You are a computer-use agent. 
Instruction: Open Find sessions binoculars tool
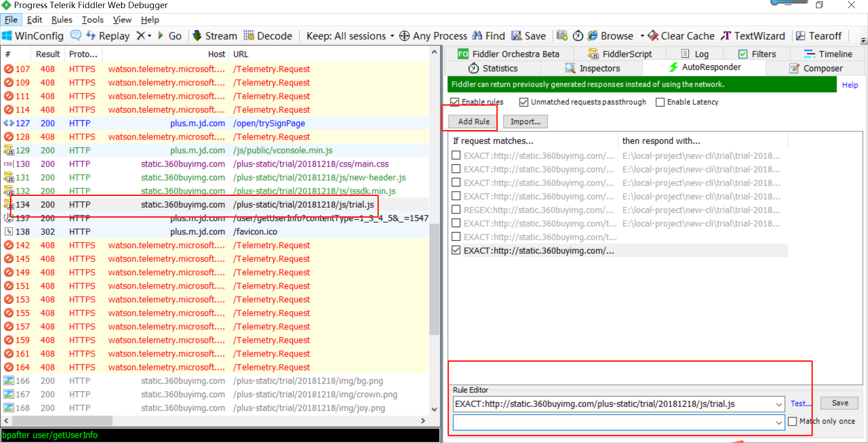point(488,36)
